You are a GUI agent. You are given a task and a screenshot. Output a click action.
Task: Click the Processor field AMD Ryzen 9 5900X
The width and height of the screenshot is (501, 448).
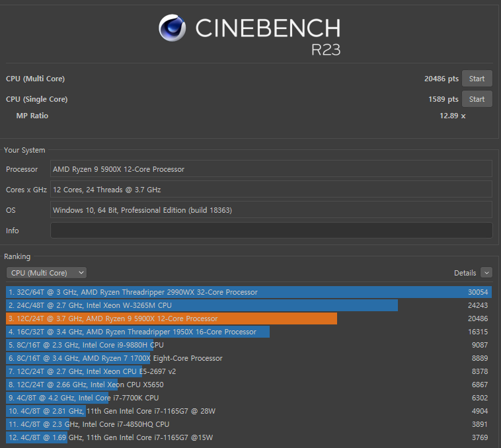click(x=271, y=169)
